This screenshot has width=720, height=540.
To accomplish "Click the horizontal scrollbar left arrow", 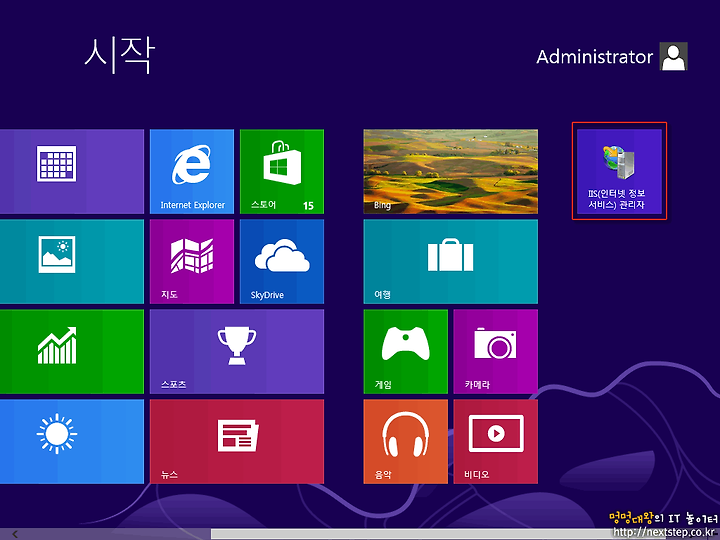I will click(15, 534).
